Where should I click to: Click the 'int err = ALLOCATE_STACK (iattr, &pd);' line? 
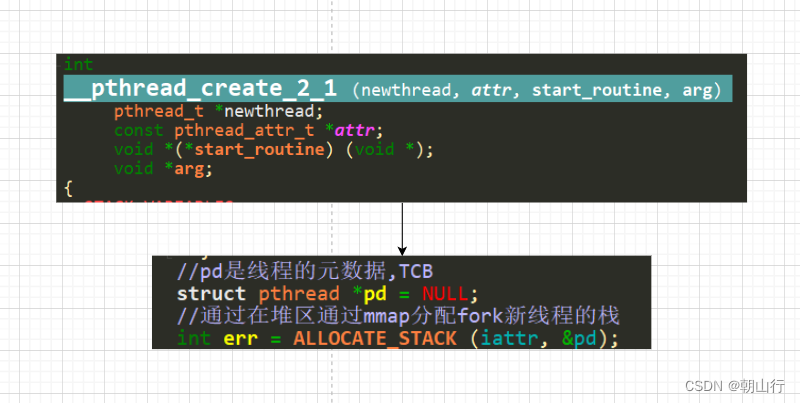[398, 339]
